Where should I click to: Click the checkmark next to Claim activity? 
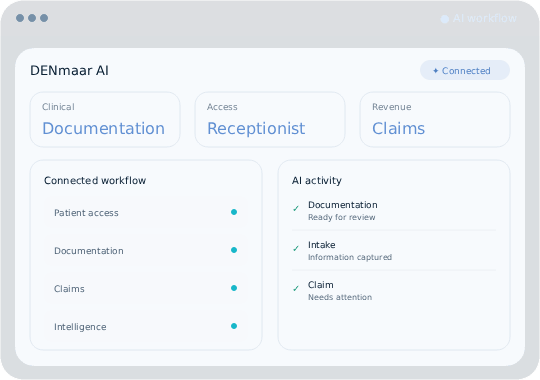pyautogui.click(x=296, y=288)
